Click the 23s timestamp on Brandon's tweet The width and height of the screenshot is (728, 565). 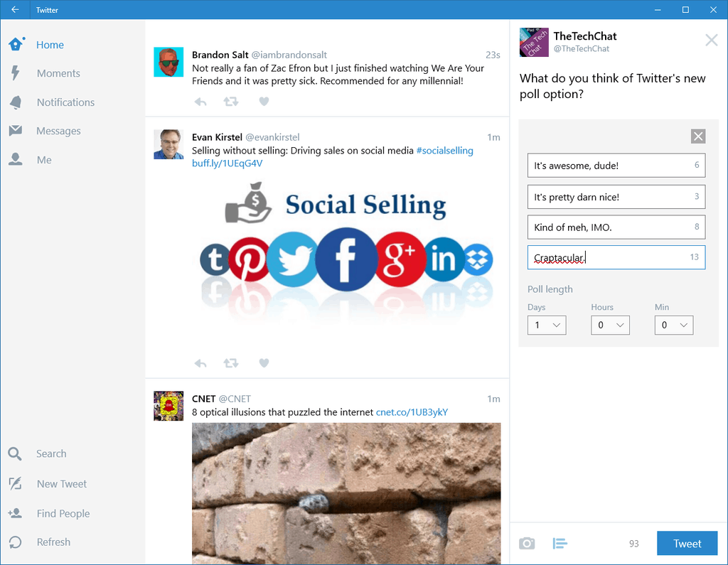[493, 55]
